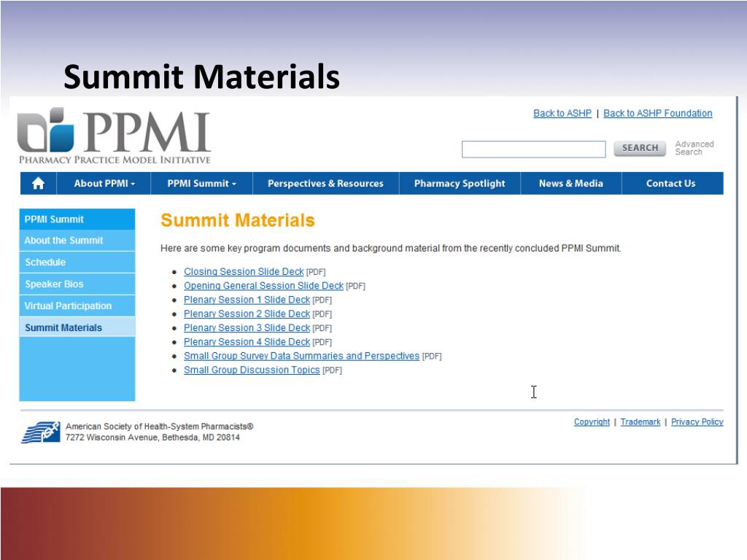Open Opening General Session Slide Deck PDF
The image size is (747, 560).
[263, 286]
